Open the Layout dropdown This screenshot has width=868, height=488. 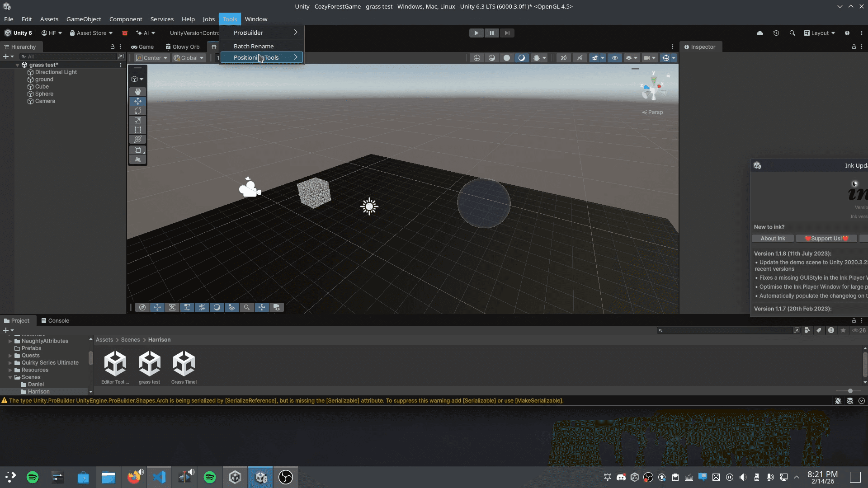[x=820, y=33]
